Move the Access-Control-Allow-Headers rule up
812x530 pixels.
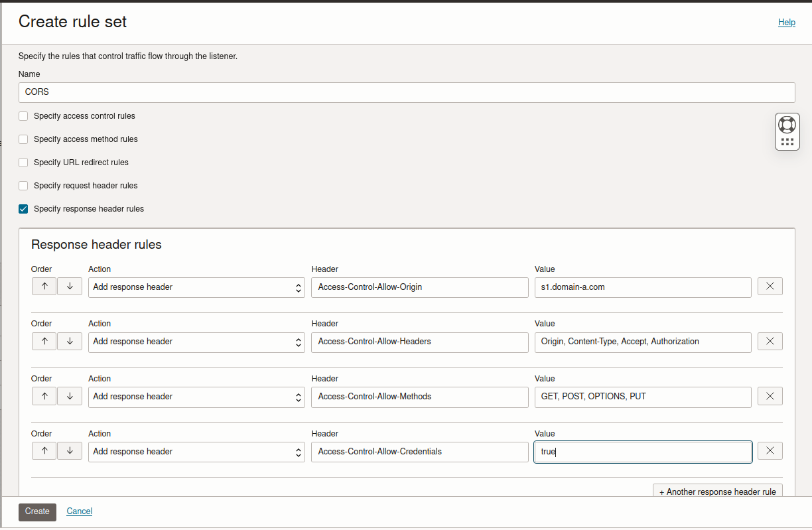tap(44, 341)
